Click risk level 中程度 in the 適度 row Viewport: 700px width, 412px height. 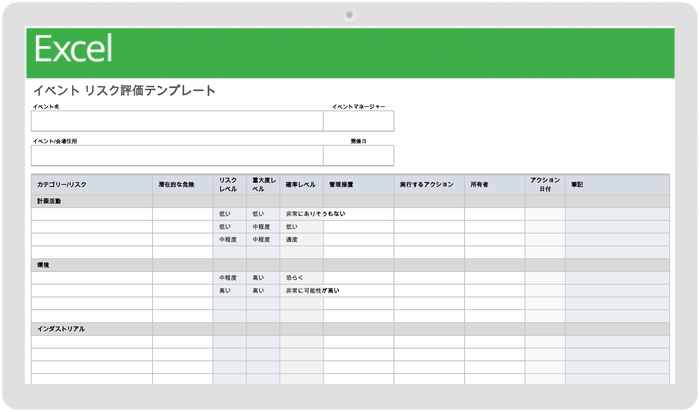(x=228, y=240)
